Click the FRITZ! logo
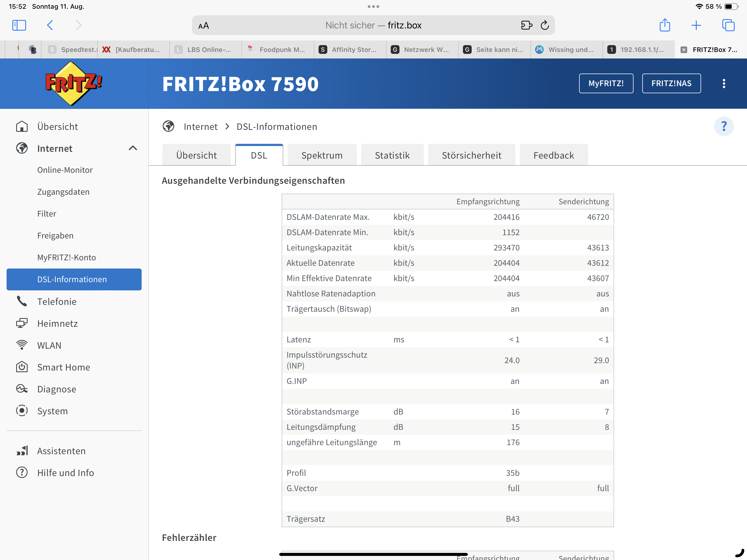The image size is (747, 560). click(x=74, y=83)
